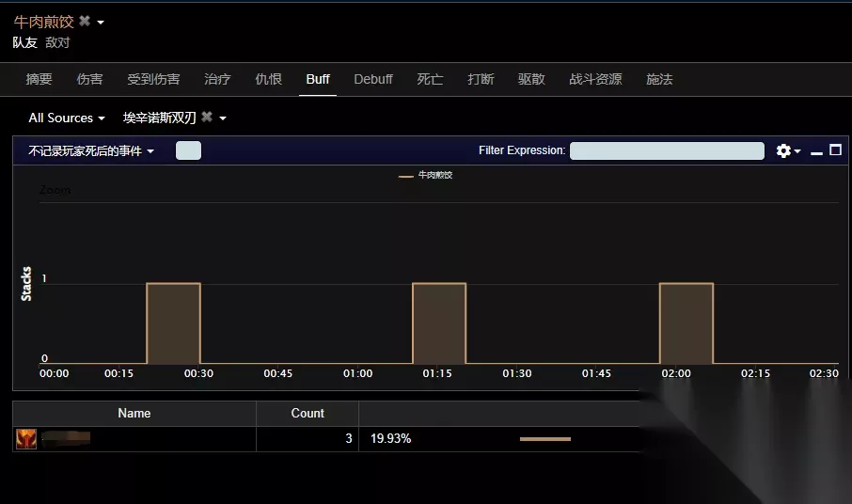Open the gear settings menu
This screenshot has width=852, height=504.
point(788,150)
